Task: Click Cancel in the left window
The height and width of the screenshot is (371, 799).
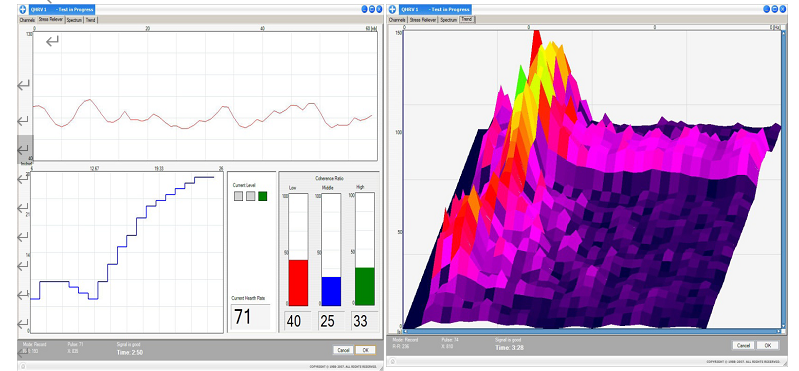Action: tap(343, 350)
